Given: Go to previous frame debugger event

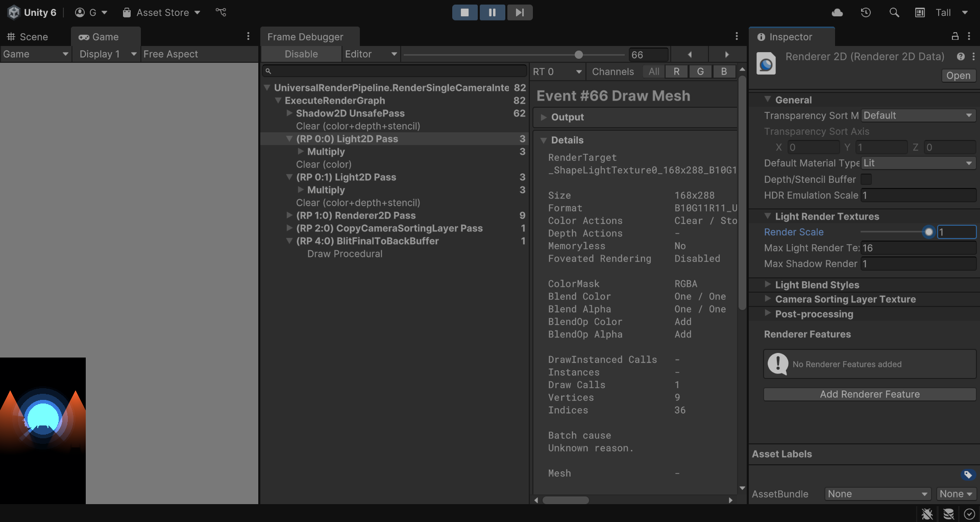Looking at the screenshot, I should (690, 54).
